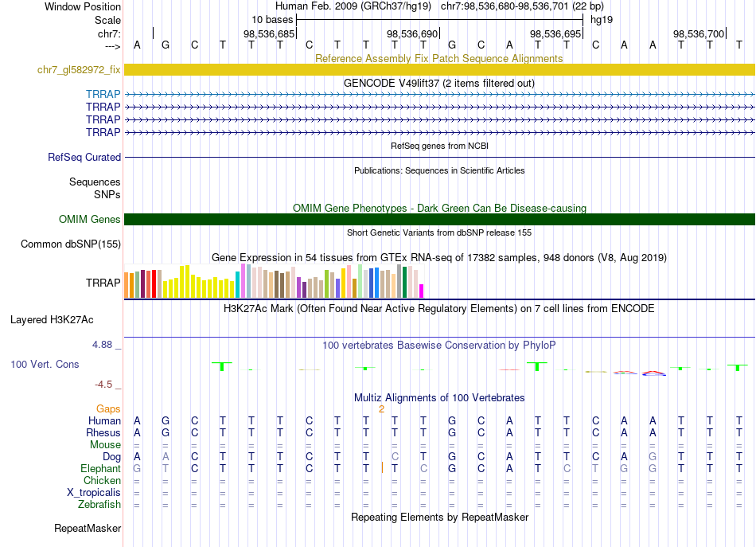Select the orange gap marker numbered 2
Viewport: 756px width, 547px height.
[x=382, y=409]
